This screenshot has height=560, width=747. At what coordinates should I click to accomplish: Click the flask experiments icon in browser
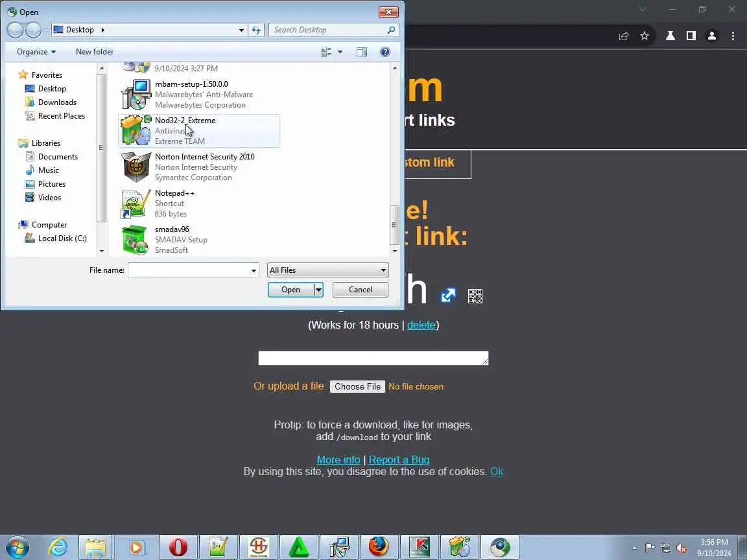pos(670,36)
